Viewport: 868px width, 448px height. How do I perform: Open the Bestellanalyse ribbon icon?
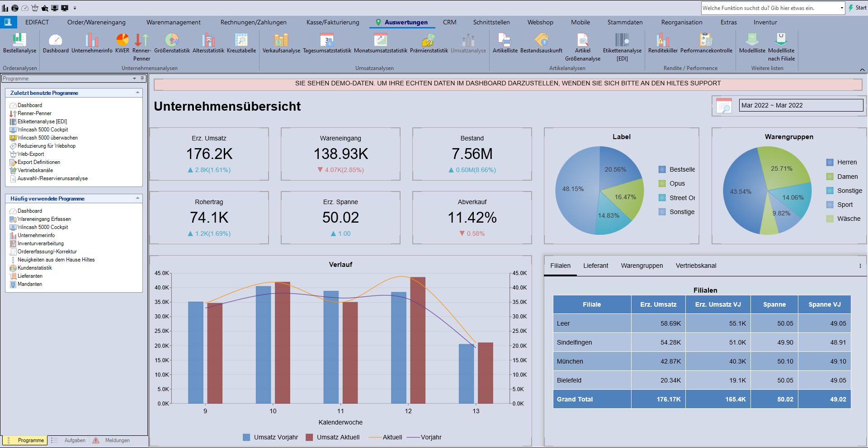[19, 41]
